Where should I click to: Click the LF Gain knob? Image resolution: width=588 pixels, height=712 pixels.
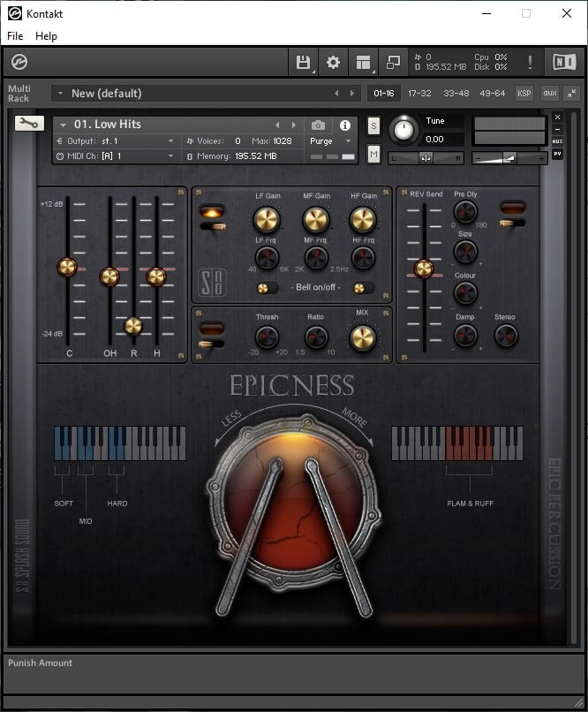click(267, 220)
